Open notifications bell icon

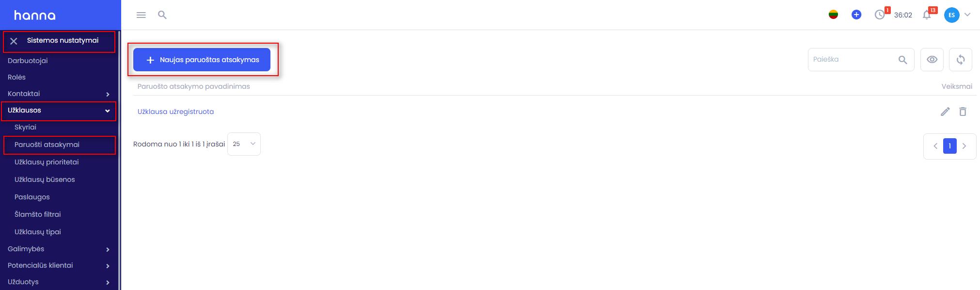[x=927, y=15]
